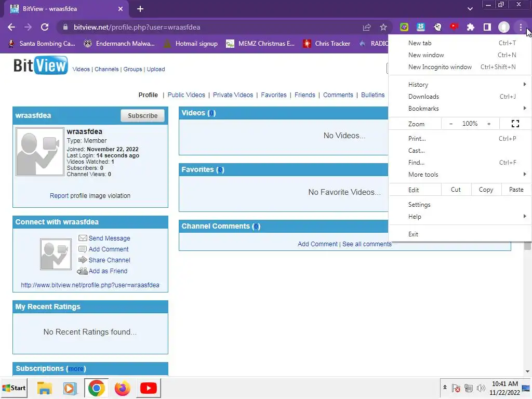Switch to the Private Videos tab
Image resolution: width=532 pixels, height=399 pixels.
233,95
